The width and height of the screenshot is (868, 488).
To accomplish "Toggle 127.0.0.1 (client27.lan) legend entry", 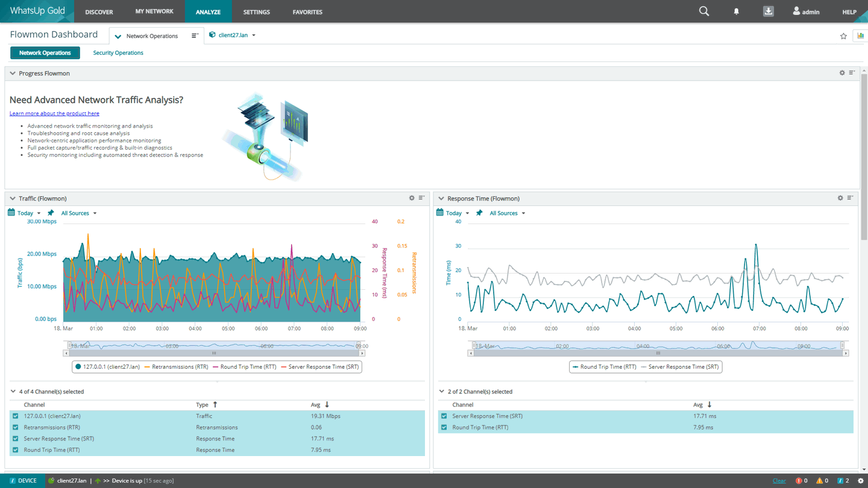I will click(107, 367).
